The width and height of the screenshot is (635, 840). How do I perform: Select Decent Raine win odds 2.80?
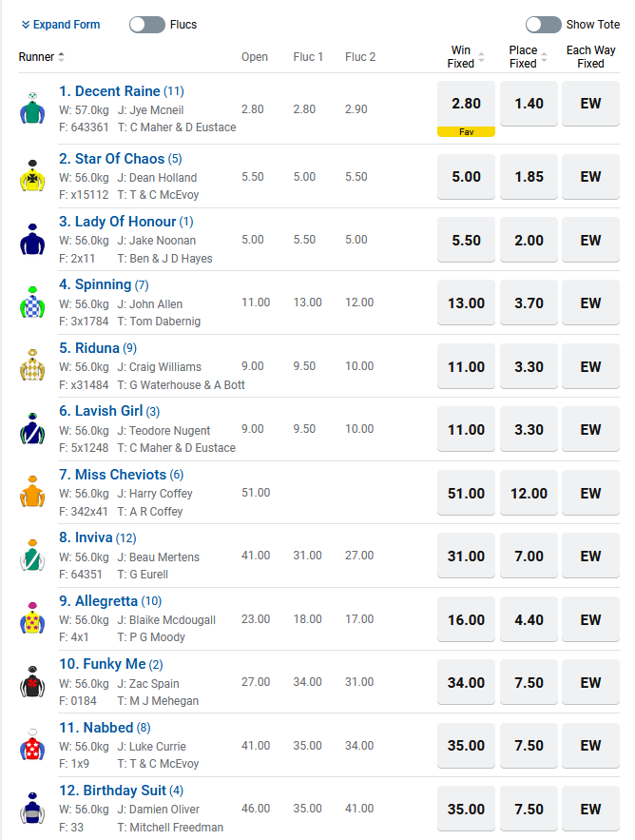(x=466, y=104)
